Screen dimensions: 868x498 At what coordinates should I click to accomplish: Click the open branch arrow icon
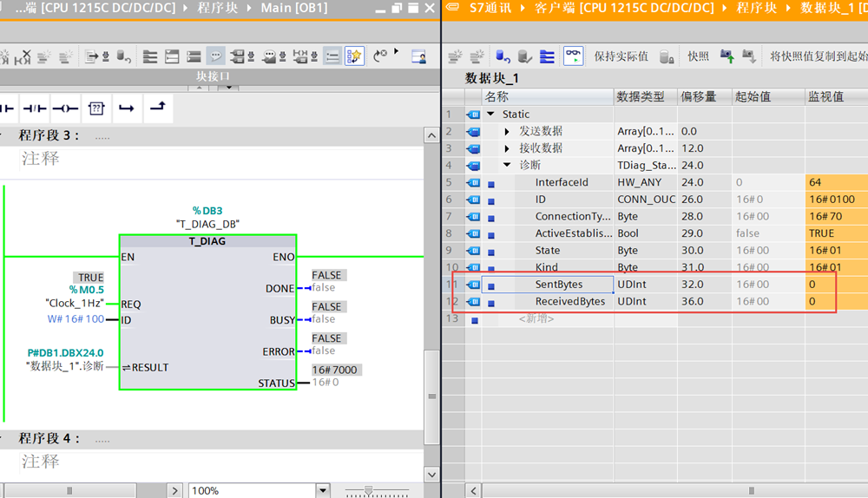pyautogui.click(x=127, y=108)
